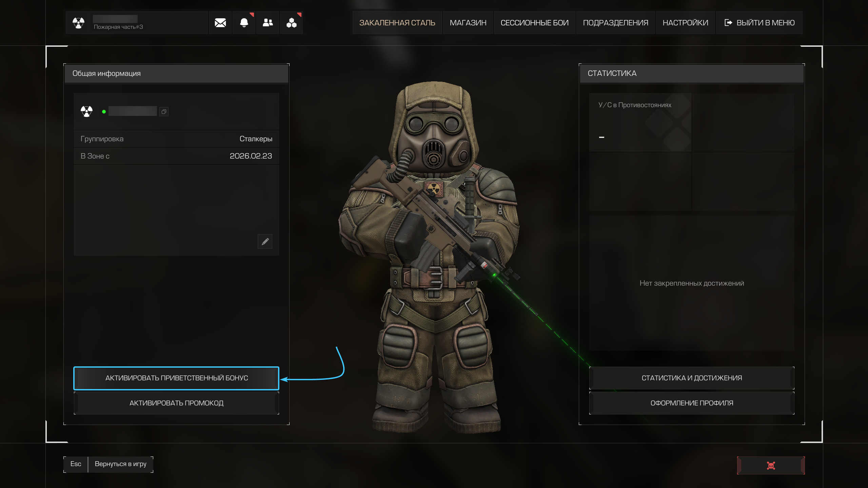Click the radiation faction emblem in profile card

[x=87, y=111]
